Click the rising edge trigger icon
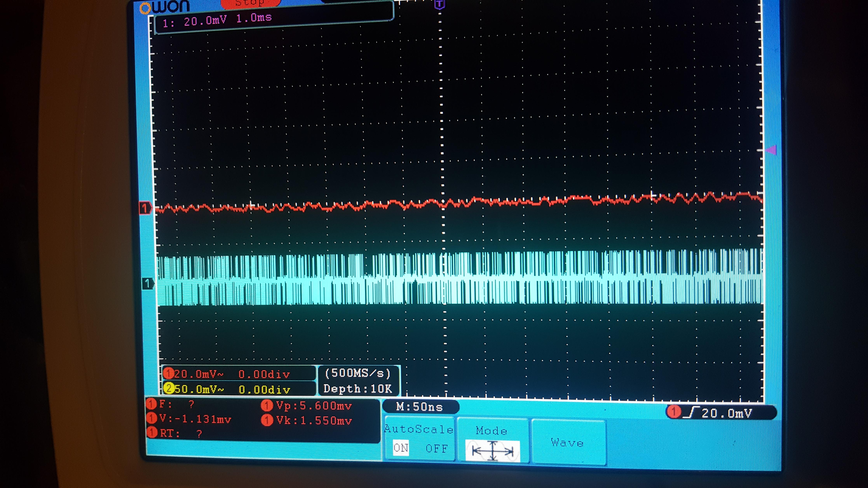This screenshot has height=488, width=868. [x=691, y=412]
